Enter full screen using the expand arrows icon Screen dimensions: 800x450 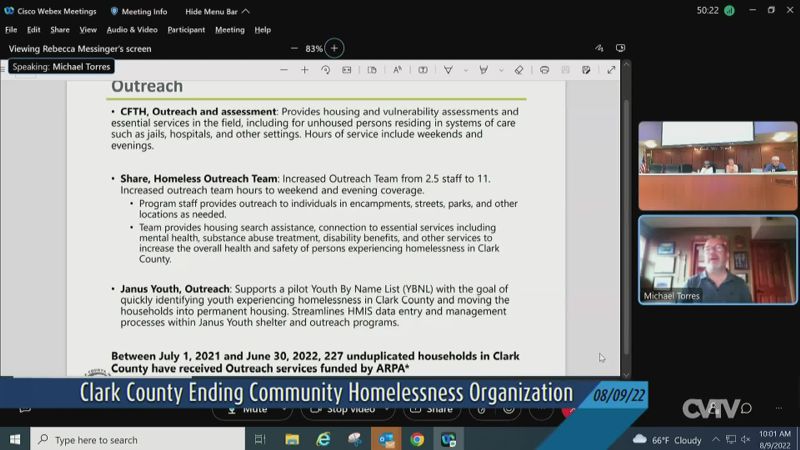click(x=611, y=70)
